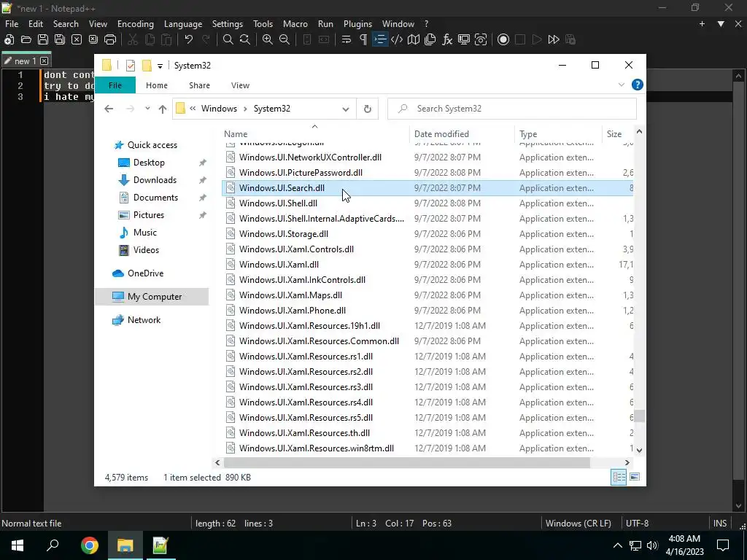Screen dimensions: 747x560
Task: Switch to Large icons view layout button
Action: click(634, 477)
